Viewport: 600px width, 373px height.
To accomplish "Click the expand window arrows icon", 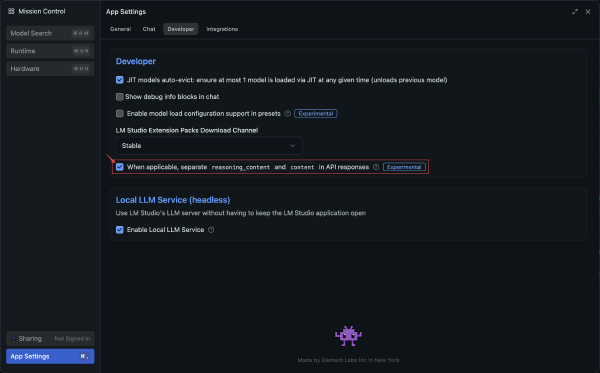I will pyautogui.click(x=575, y=12).
